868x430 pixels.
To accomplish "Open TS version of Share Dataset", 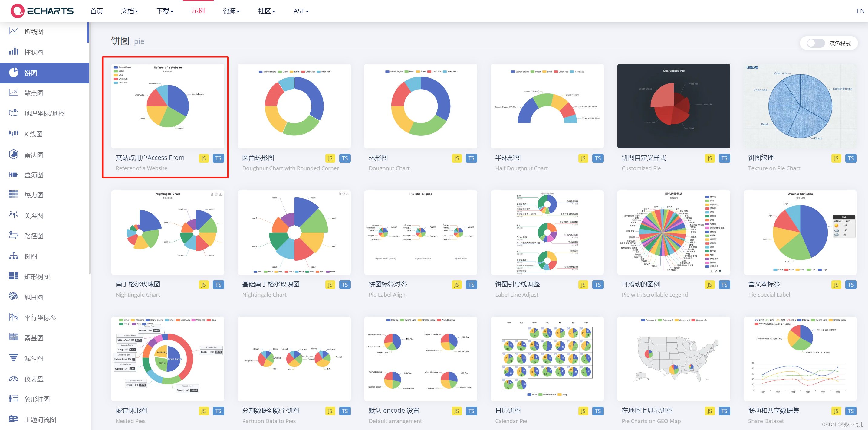I will [851, 411].
